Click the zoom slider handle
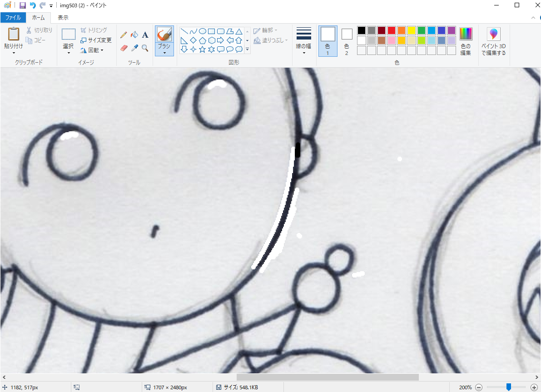The width and height of the screenshot is (541, 392). click(509, 387)
